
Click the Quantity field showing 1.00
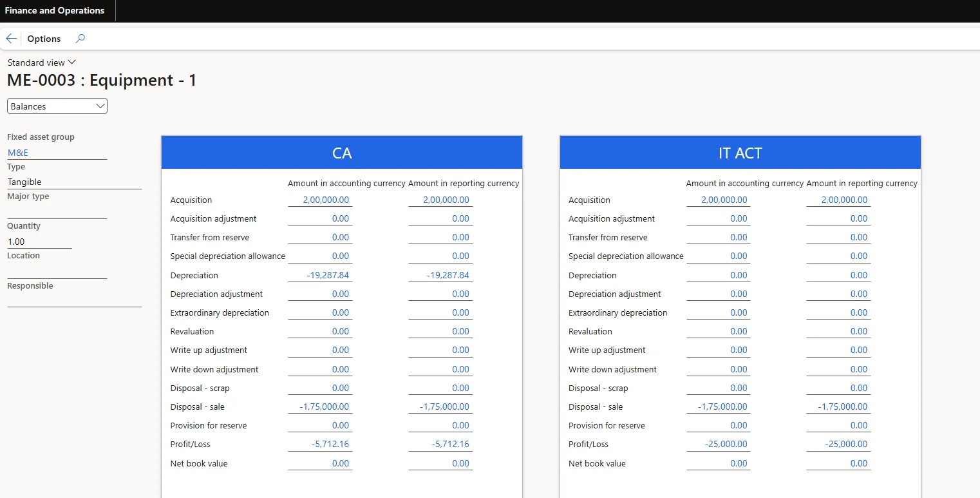point(39,242)
